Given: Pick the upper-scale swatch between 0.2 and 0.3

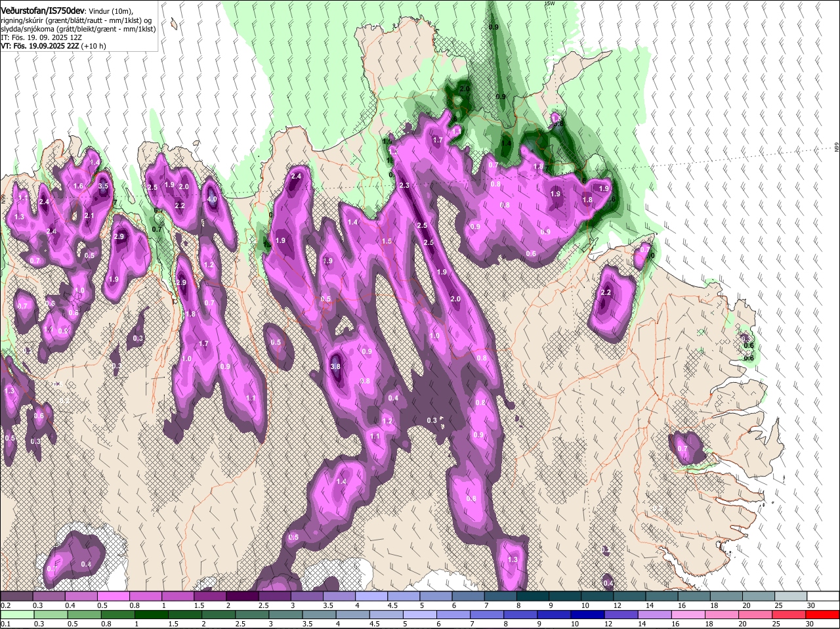Looking at the screenshot, I should [x=16, y=596].
